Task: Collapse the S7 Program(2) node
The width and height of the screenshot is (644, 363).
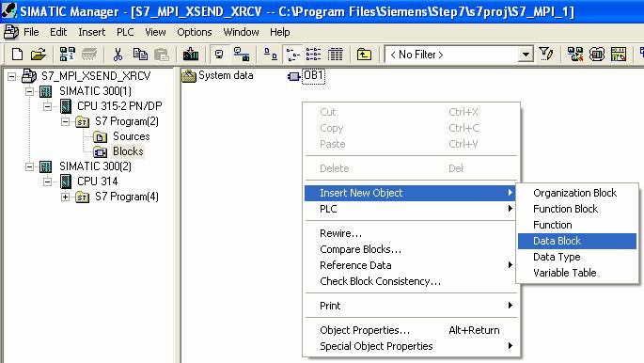Action: coord(65,121)
